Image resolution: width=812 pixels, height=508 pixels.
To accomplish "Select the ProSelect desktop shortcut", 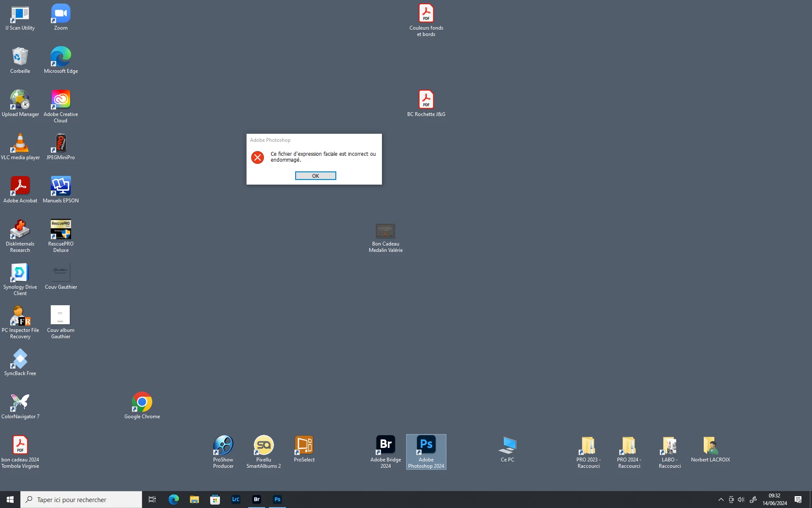I will coord(304,445).
